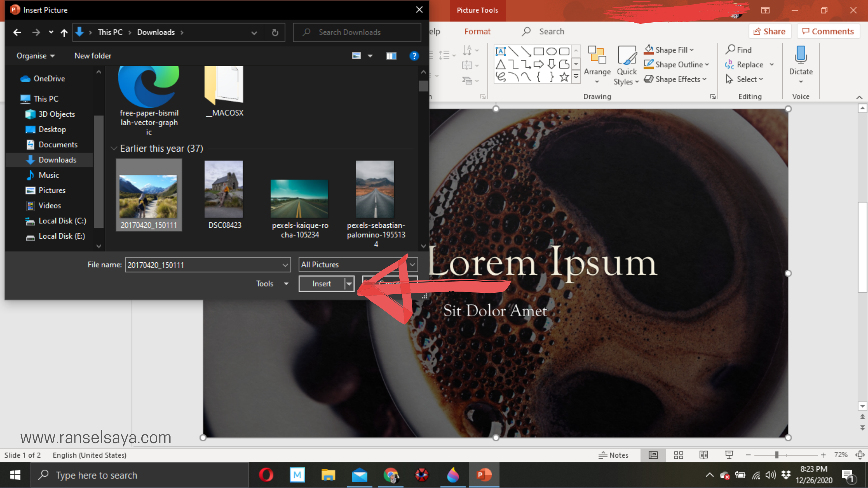Adjust the zoom slider in status bar
Image resolution: width=868 pixels, height=488 pixels.
777,455
